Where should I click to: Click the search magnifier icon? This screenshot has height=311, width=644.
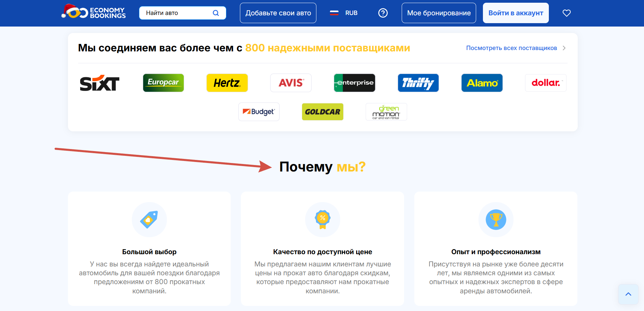[216, 13]
